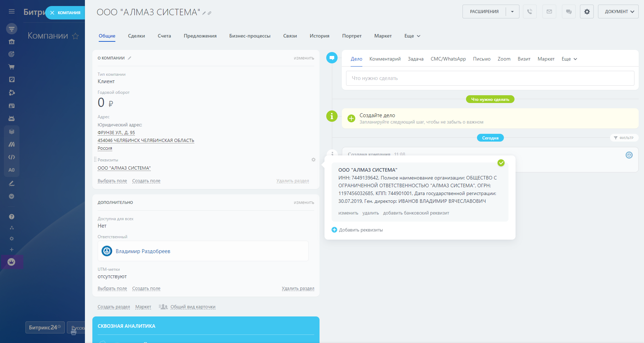Screen dimensions: 644x343
Task: Click the question mark help icon
Action: [x=12, y=217]
